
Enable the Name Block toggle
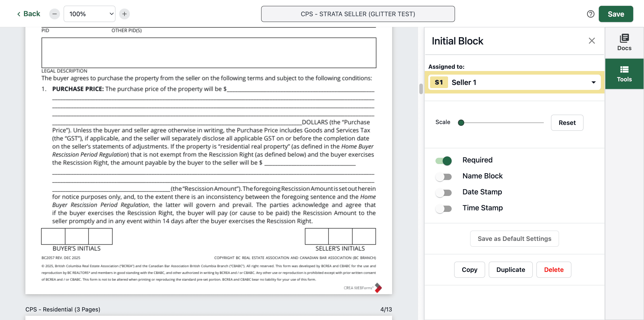444,177
